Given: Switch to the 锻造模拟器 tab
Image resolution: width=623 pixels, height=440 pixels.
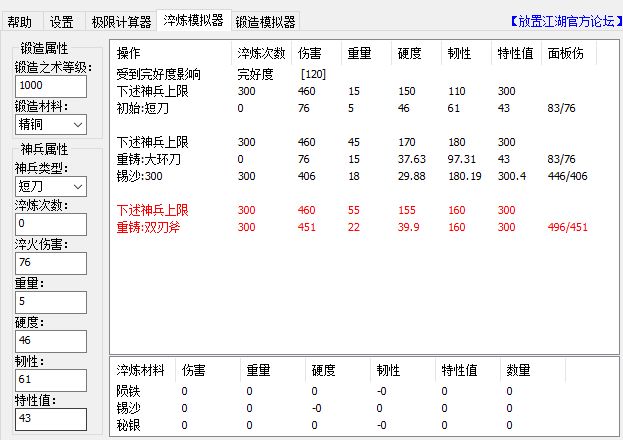Looking at the screenshot, I should click(265, 21).
